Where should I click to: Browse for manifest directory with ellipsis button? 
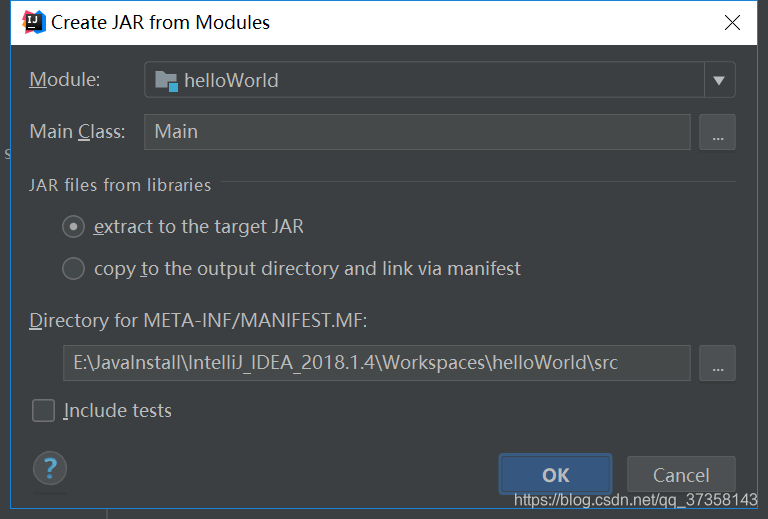pos(717,363)
